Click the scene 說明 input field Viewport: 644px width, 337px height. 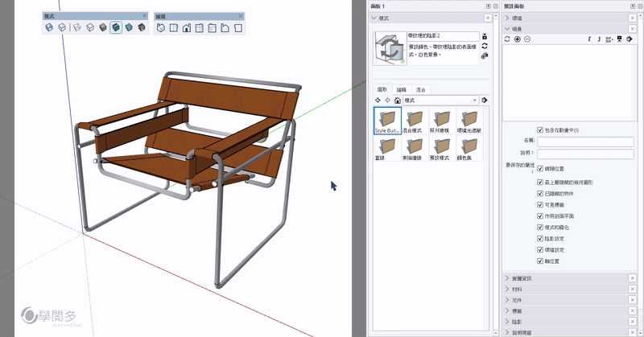585,154
